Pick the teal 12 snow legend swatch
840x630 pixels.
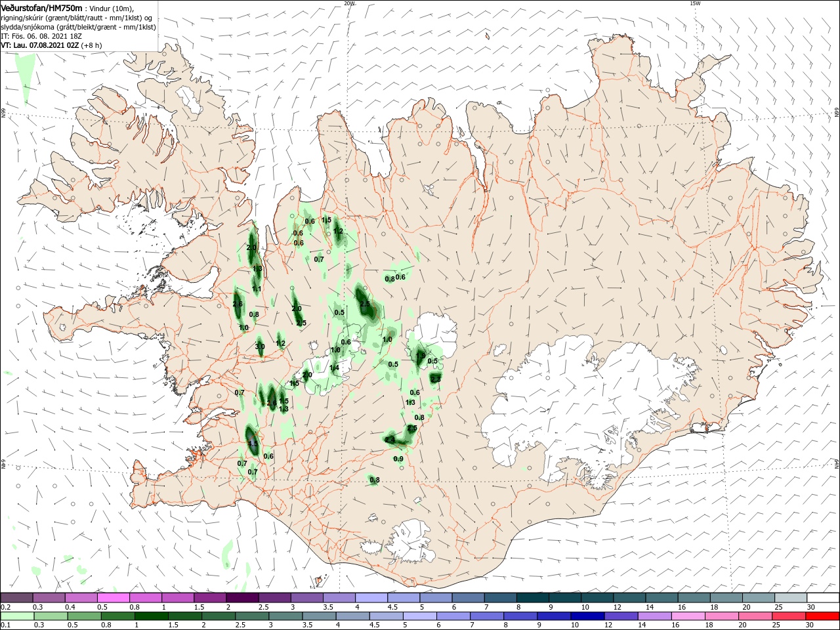(629, 598)
